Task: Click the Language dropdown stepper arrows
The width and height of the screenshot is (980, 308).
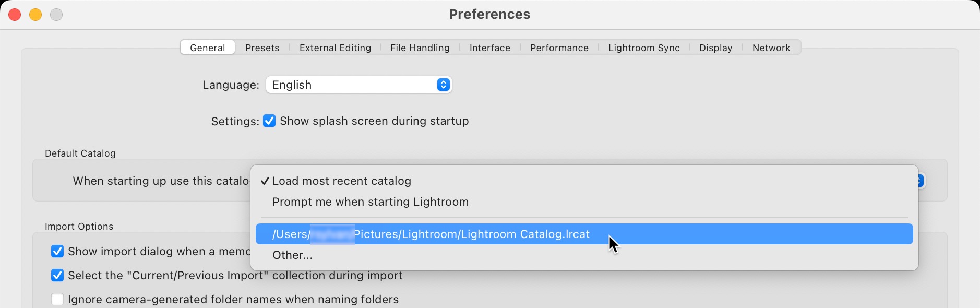Action: coord(443,85)
